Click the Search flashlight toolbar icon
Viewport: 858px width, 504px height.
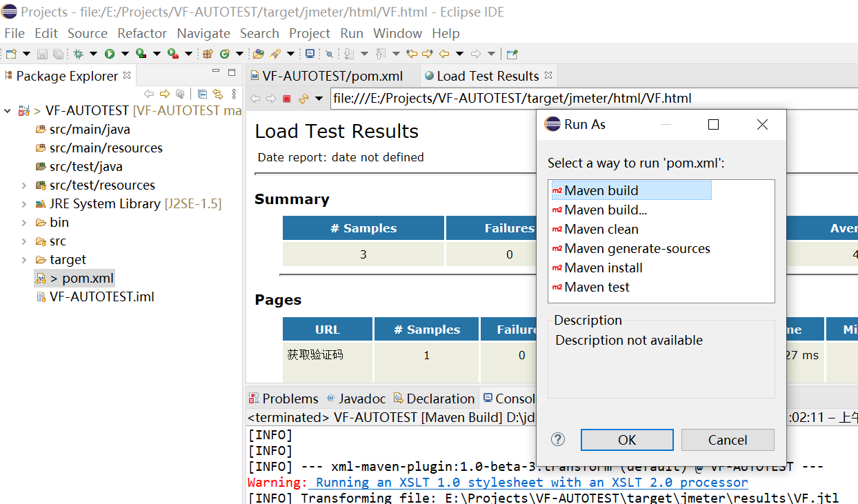click(x=275, y=54)
